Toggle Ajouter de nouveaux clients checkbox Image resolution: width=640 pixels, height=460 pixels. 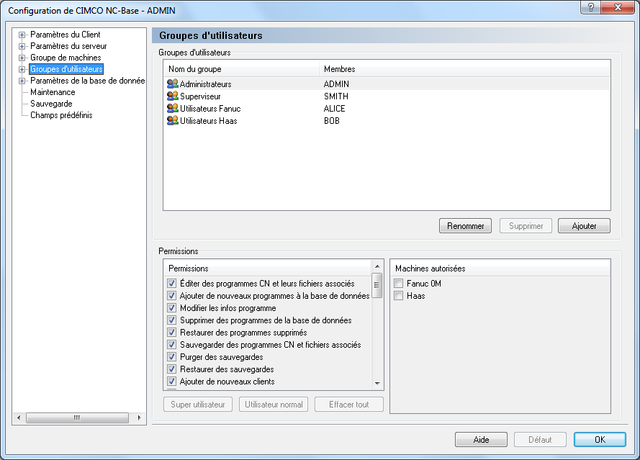click(x=172, y=381)
